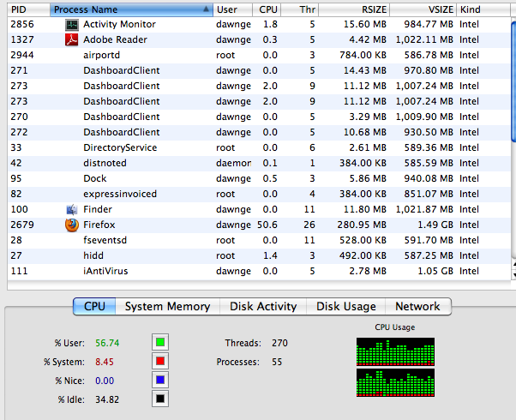This screenshot has height=420, width=516.
Task: Click the Firefox process icon
Action: click(x=72, y=225)
